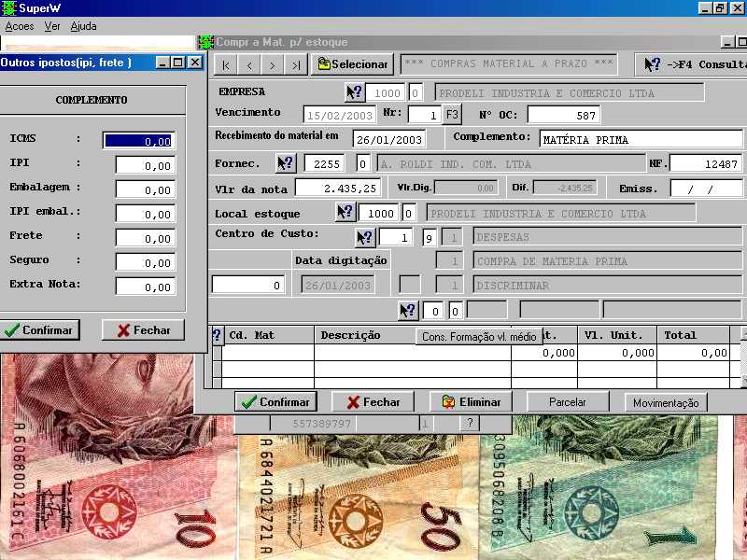This screenshot has width=747, height=560.
Task: Open the Acoes menu
Action: click(20, 26)
